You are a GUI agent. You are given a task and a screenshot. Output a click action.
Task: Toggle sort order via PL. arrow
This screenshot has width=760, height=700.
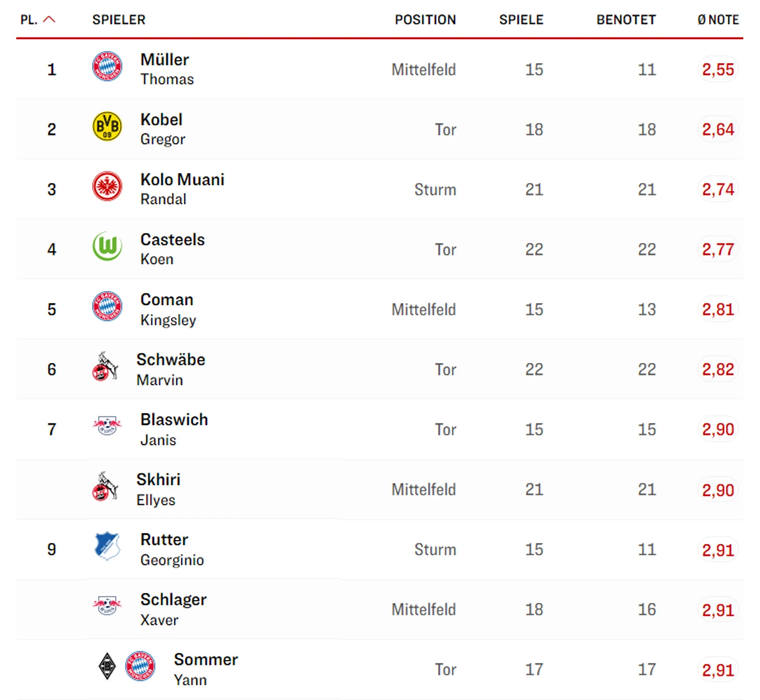coord(49,20)
